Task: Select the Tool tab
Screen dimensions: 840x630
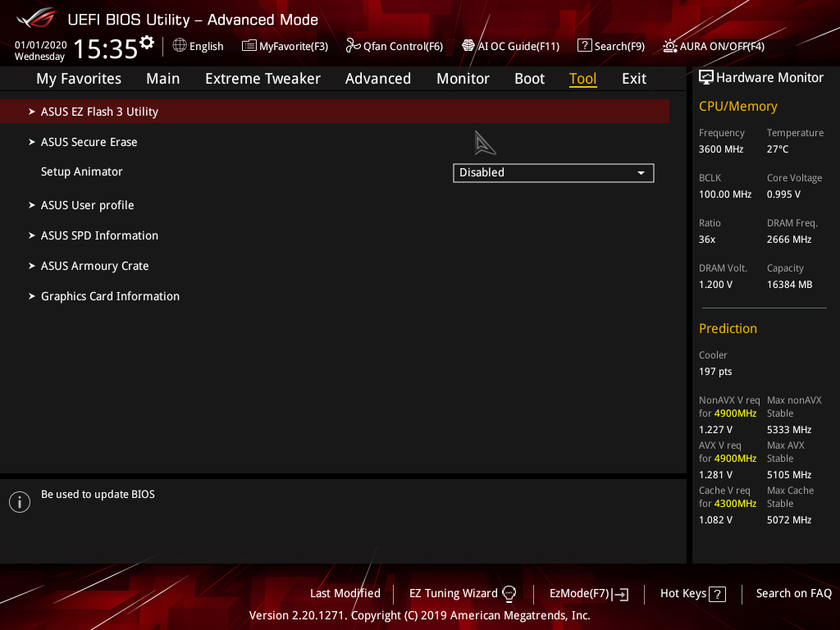Action: tap(583, 79)
